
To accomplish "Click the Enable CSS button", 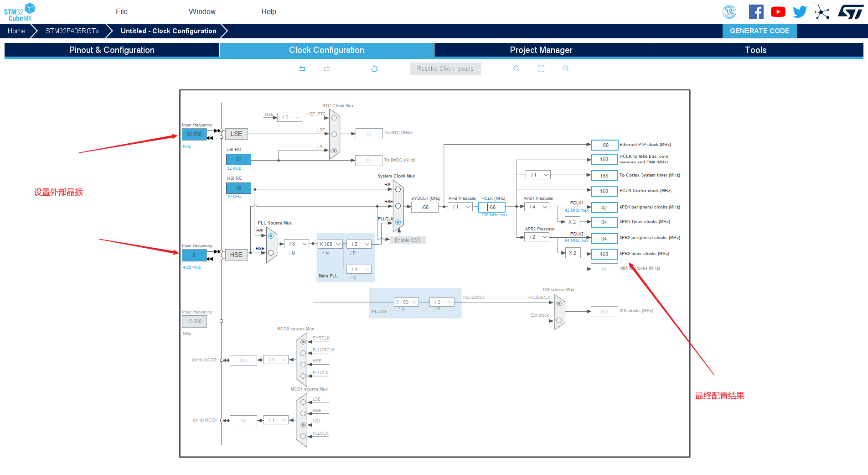I will point(408,240).
